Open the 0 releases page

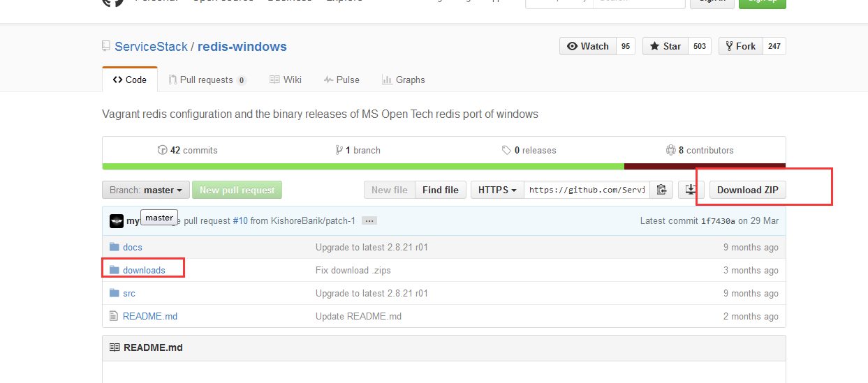(529, 150)
